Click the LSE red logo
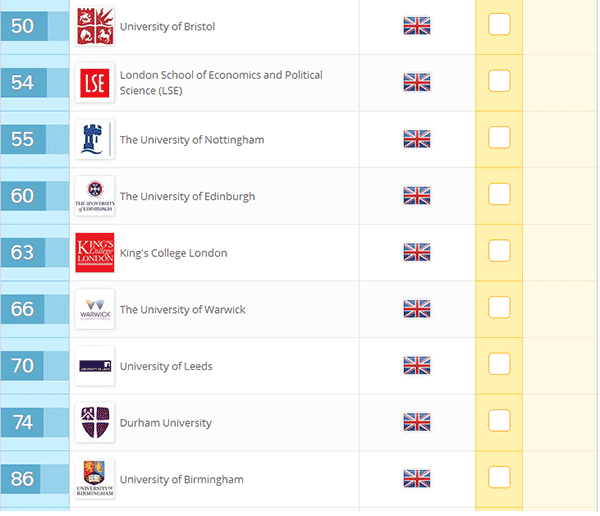This screenshot has width=600, height=516. (95, 83)
